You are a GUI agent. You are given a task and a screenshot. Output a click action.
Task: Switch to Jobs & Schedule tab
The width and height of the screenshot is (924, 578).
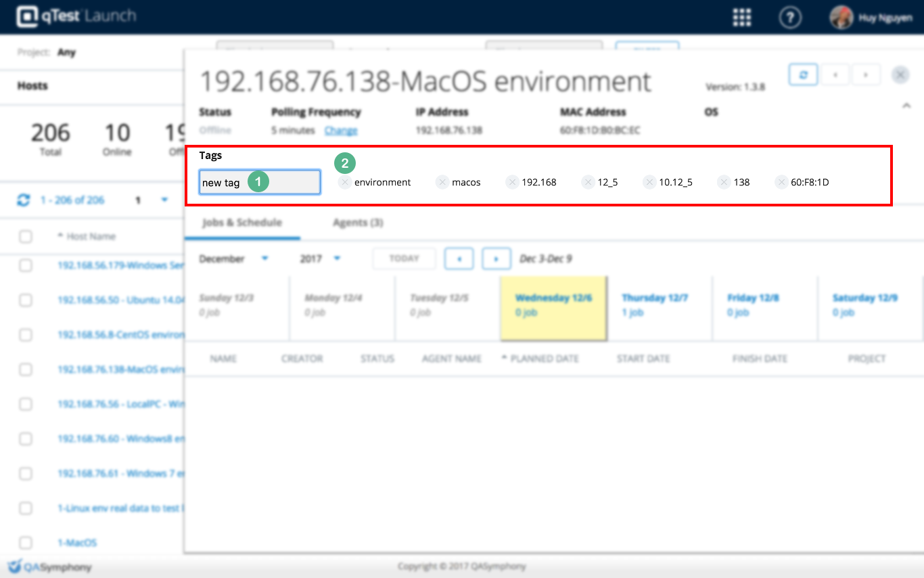click(242, 223)
